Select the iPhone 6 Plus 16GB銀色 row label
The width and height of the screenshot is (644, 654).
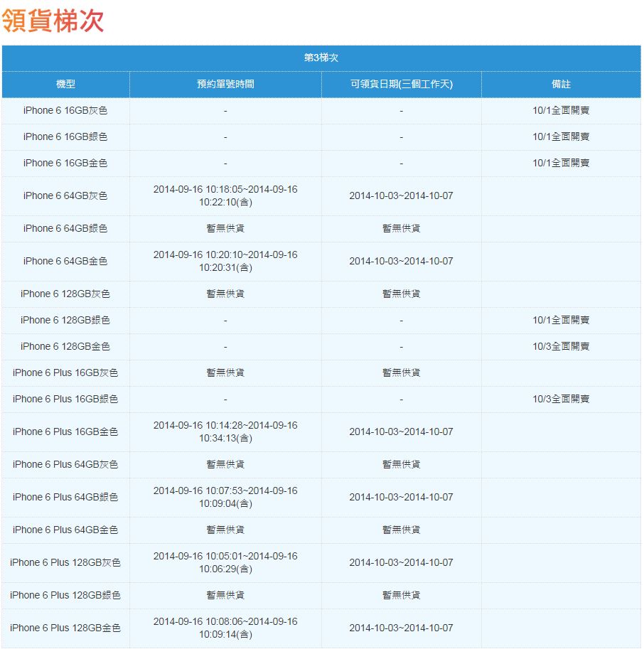point(65,400)
